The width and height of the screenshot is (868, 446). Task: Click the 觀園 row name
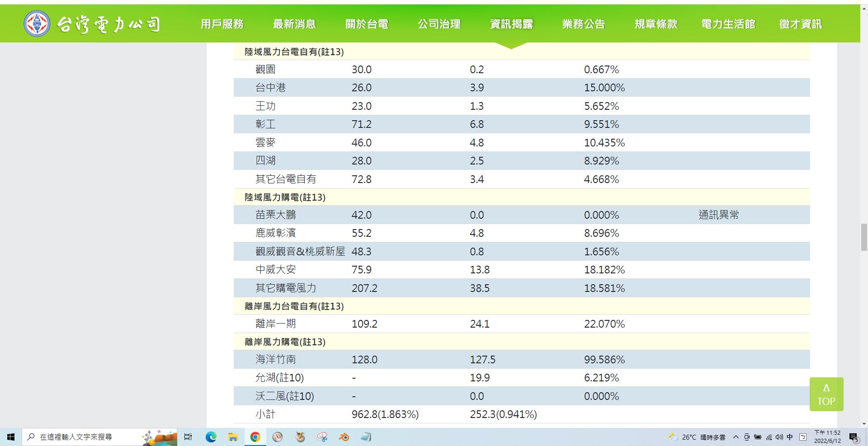(265, 70)
